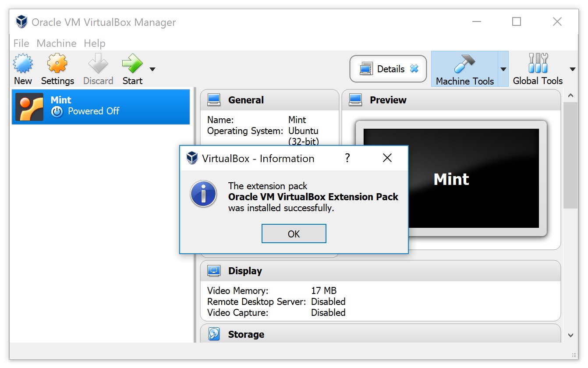Image resolution: width=588 pixels, height=368 pixels.
Task: Close the VirtualBox Information dialog
Action: [387, 158]
